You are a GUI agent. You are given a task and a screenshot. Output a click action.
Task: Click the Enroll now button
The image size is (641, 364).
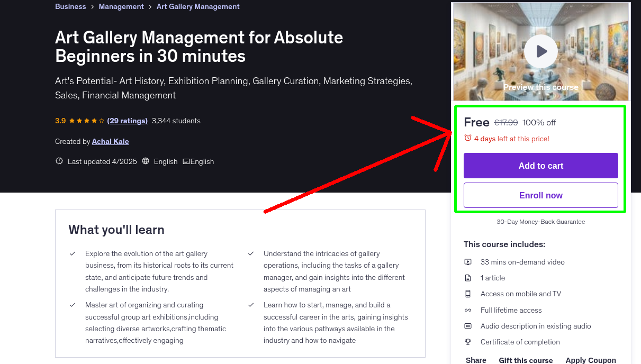[x=540, y=195]
